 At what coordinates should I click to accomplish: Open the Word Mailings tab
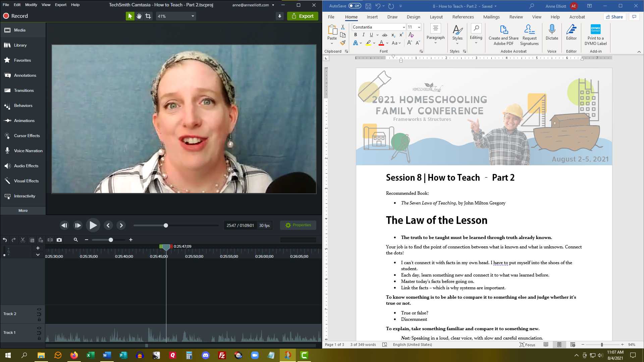(x=491, y=17)
